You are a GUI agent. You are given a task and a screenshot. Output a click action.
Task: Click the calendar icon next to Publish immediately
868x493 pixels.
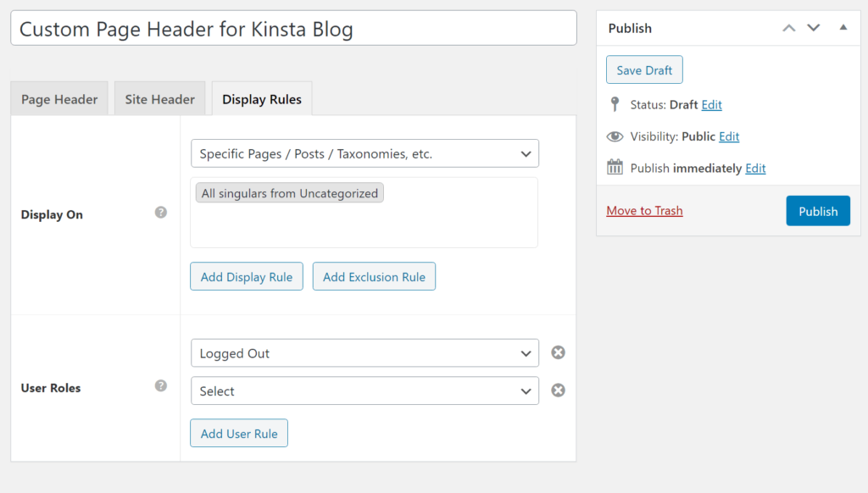(615, 168)
